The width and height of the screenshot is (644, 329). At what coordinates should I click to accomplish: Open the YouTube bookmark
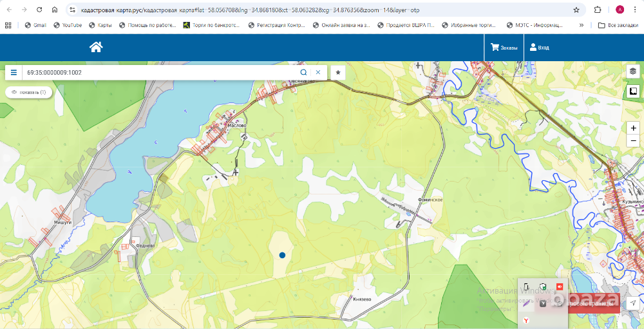(x=68, y=25)
